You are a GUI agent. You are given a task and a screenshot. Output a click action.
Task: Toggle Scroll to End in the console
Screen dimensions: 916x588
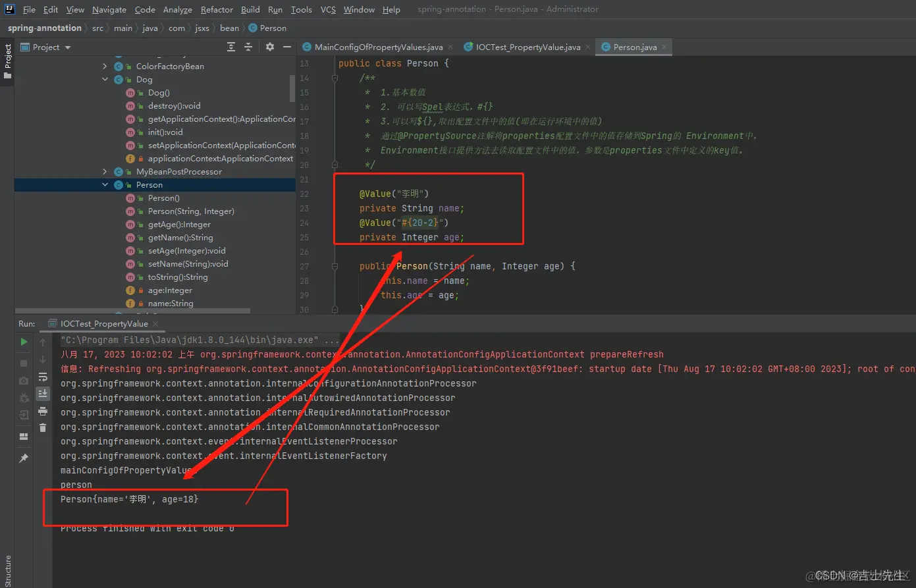click(43, 393)
